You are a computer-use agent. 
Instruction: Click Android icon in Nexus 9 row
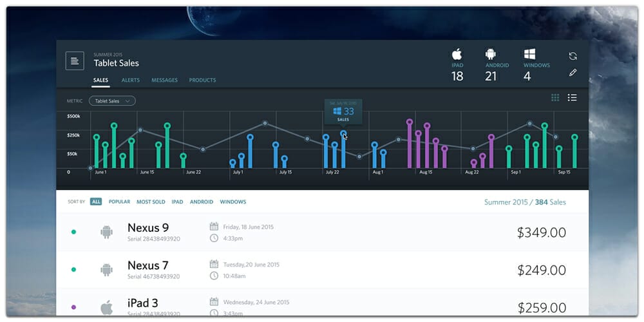click(x=106, y=232)
